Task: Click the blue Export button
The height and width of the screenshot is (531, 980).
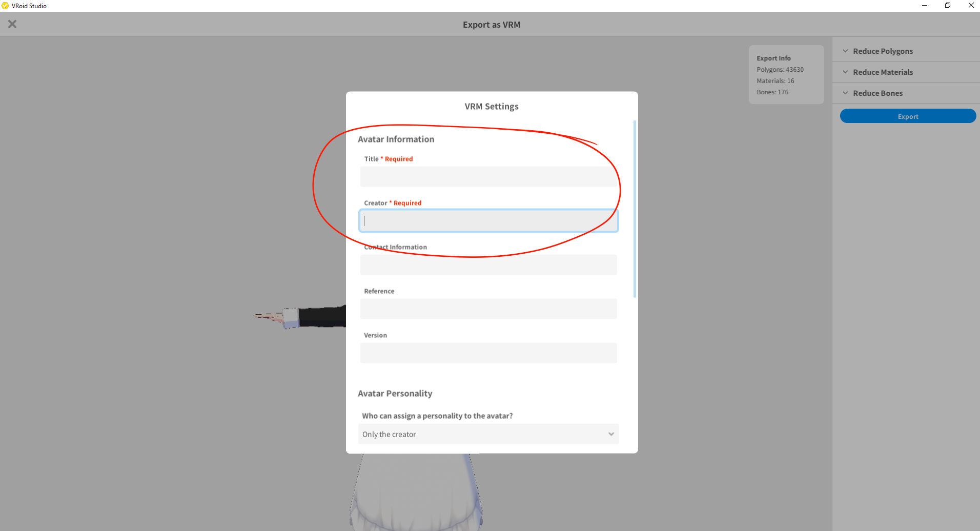Action: point(908,116)
